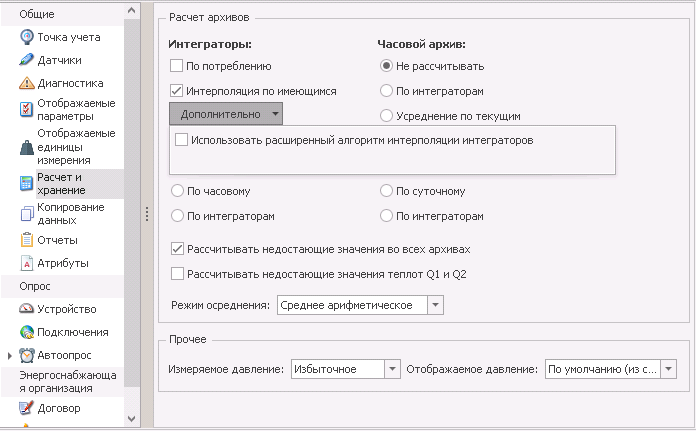Expand the Измеряемое давление combo box
The height and width of the screenshot is (431, 696).
(392, 369)
